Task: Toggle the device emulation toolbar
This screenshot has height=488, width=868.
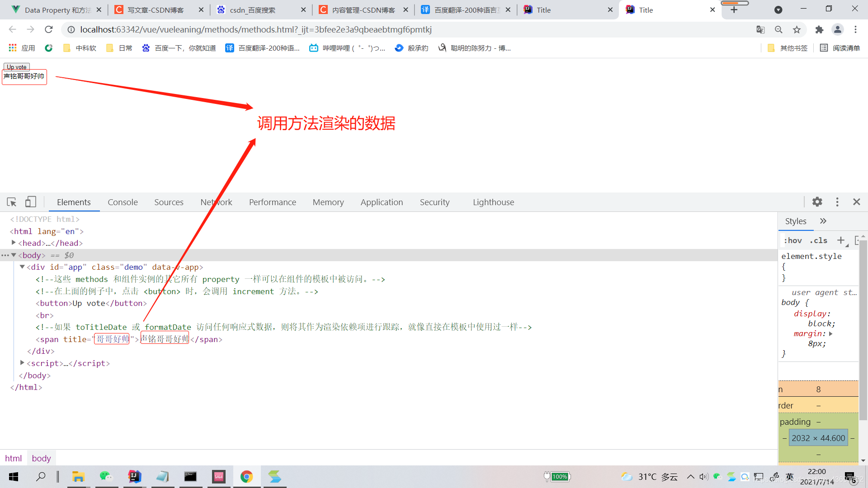Action: [x=30, y=202]
